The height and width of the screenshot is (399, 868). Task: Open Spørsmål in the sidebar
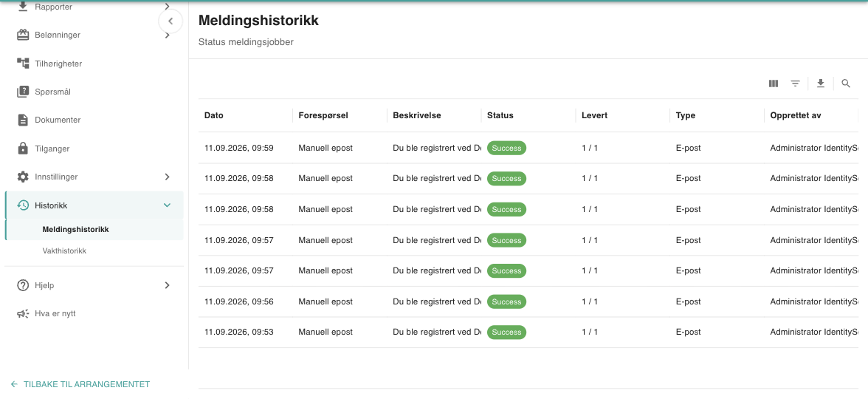[52, 92]
